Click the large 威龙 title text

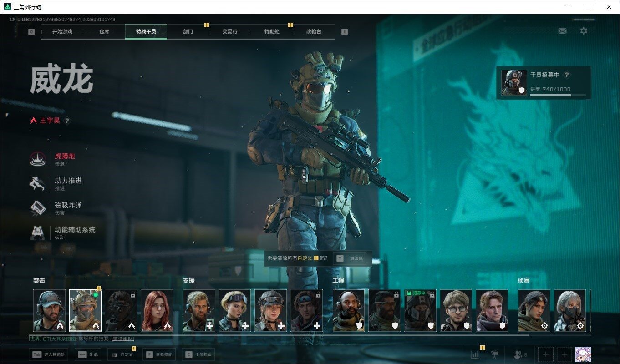click(61, 80)
